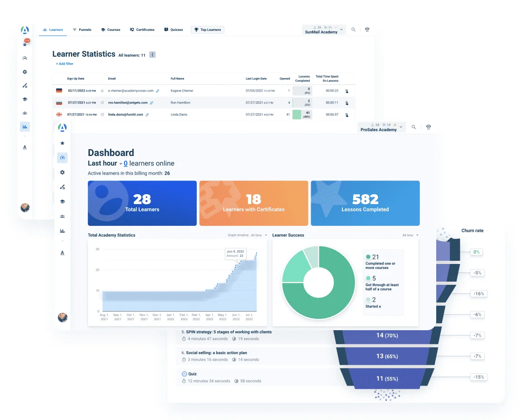526x420 pixels.
Task: Select the star favorites icon in sidebar
Action: (62, 143)
